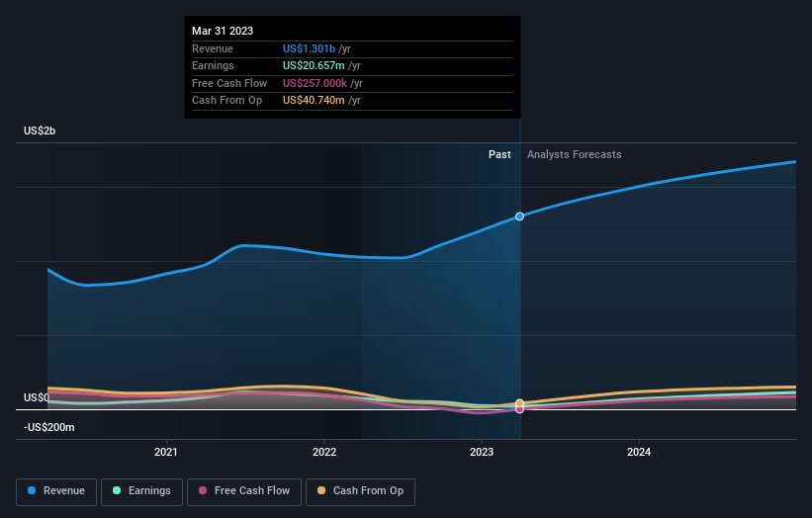This screenshot has height=518, width=812.
Task: Click the Earnings row label in tooltip
Action: click(213, 65)
